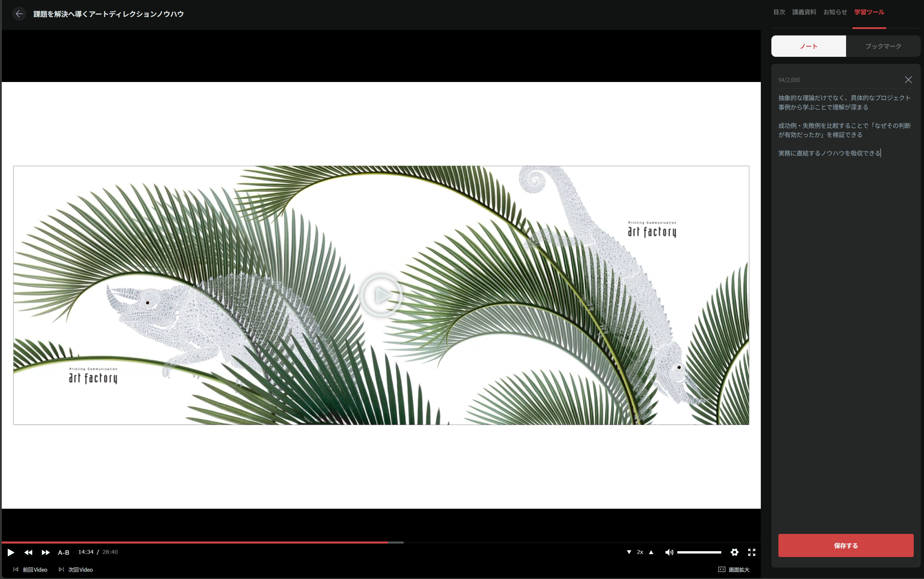Viewport: 924px width, 579px height.
Task: Adjust the volume slider
Action: click(x=699, y=552)
